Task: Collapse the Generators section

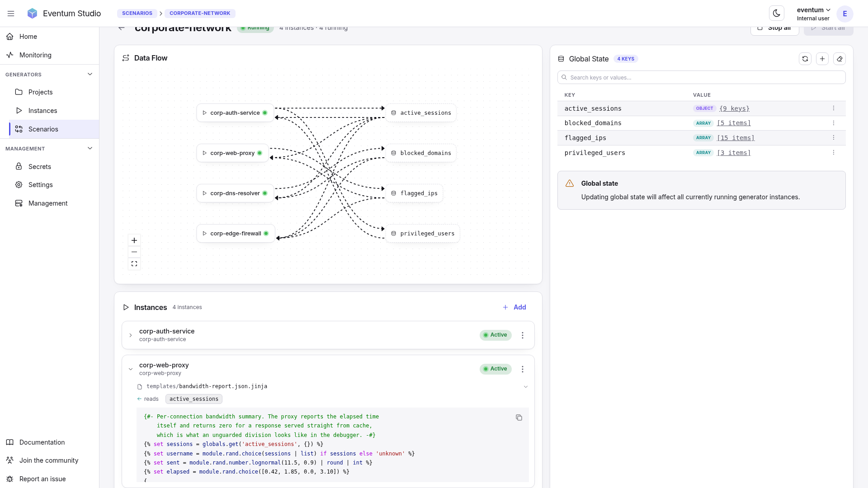Action: click(50, 75)
